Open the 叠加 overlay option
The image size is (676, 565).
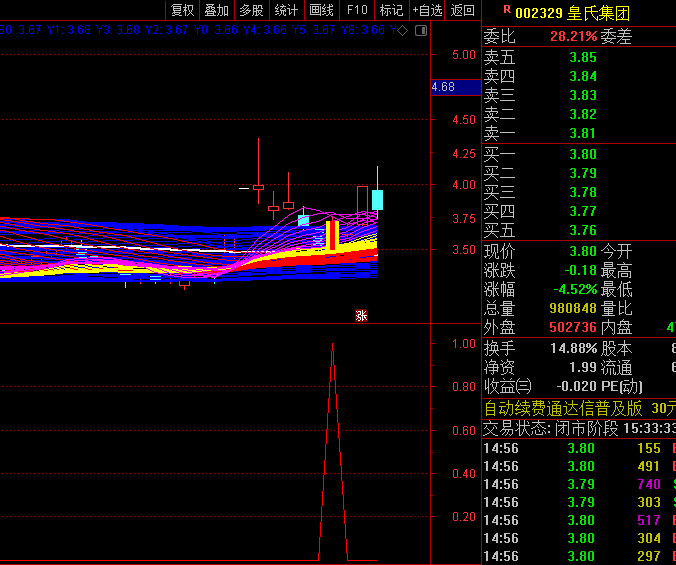[x=216, y=10]
